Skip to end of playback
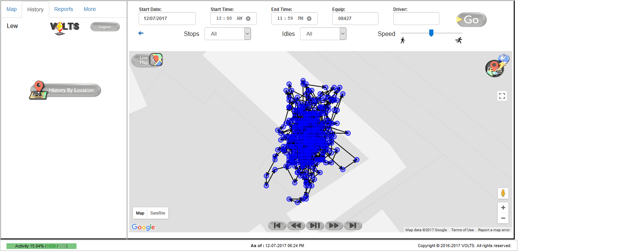644x252 pixels. coord(353,226)
